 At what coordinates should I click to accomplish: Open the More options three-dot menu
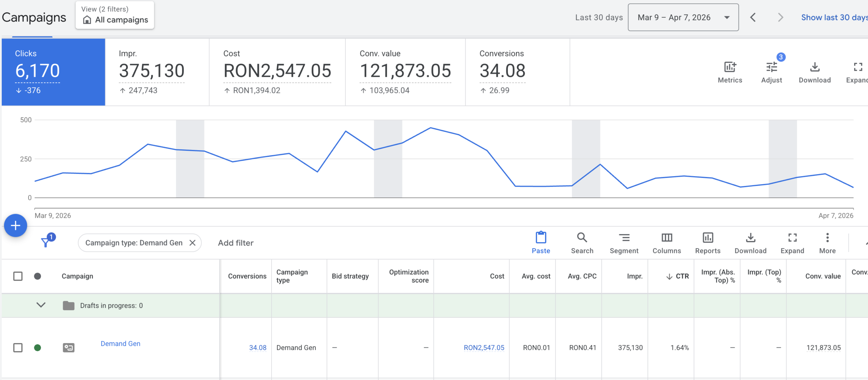pos(827,238)
